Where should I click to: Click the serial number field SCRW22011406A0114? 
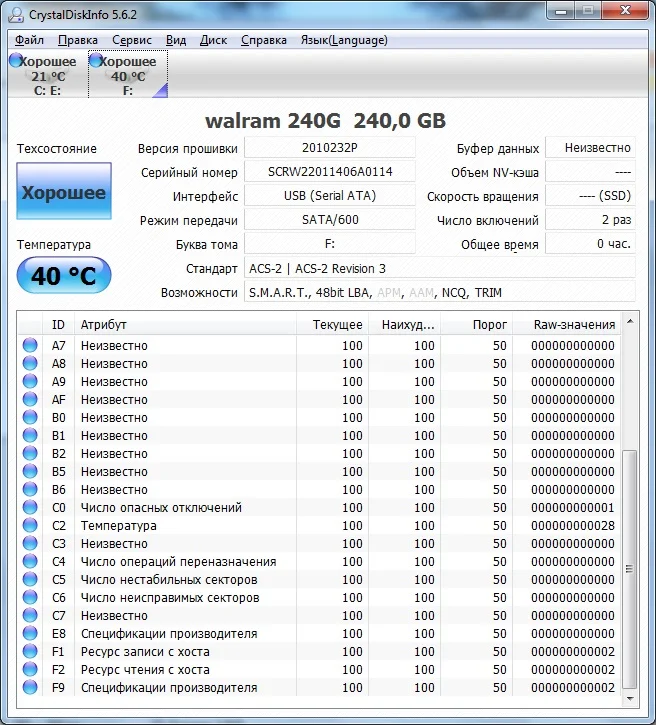pyautogui.click(x=330, y=172)
